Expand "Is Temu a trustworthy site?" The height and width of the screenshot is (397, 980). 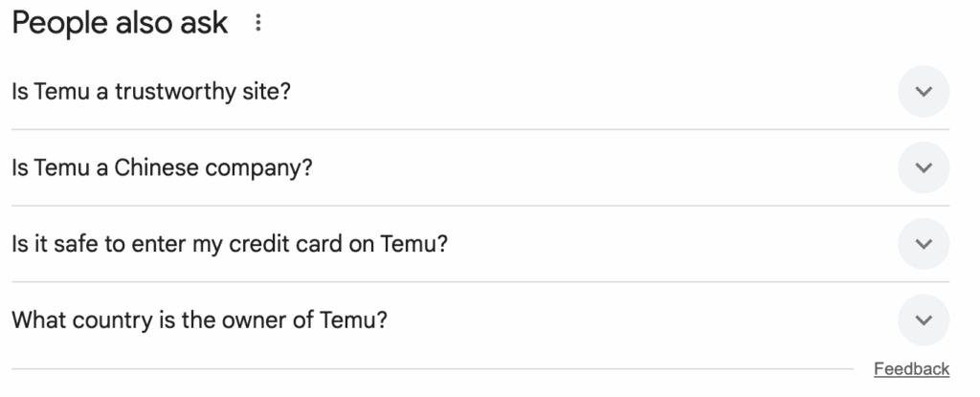(480, 91)
